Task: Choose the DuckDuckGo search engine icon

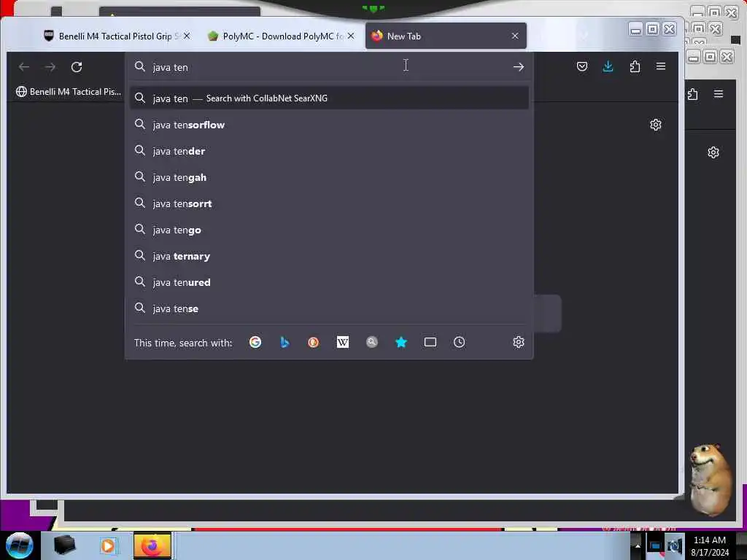Action: pos(314,342)
